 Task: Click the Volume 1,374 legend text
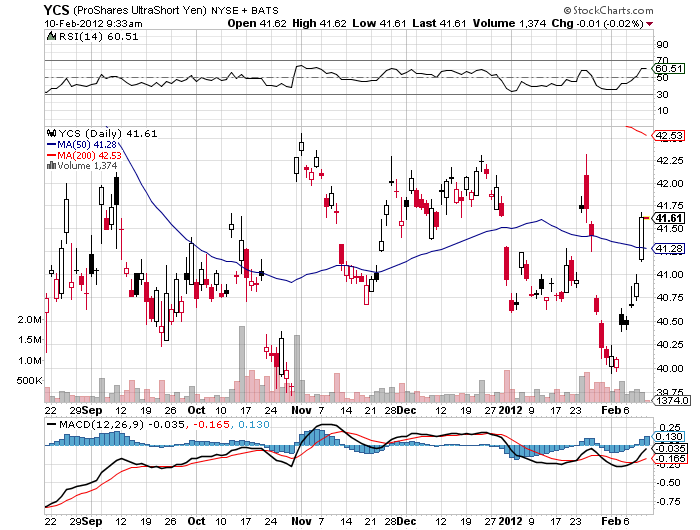click(x=87, y=166)
